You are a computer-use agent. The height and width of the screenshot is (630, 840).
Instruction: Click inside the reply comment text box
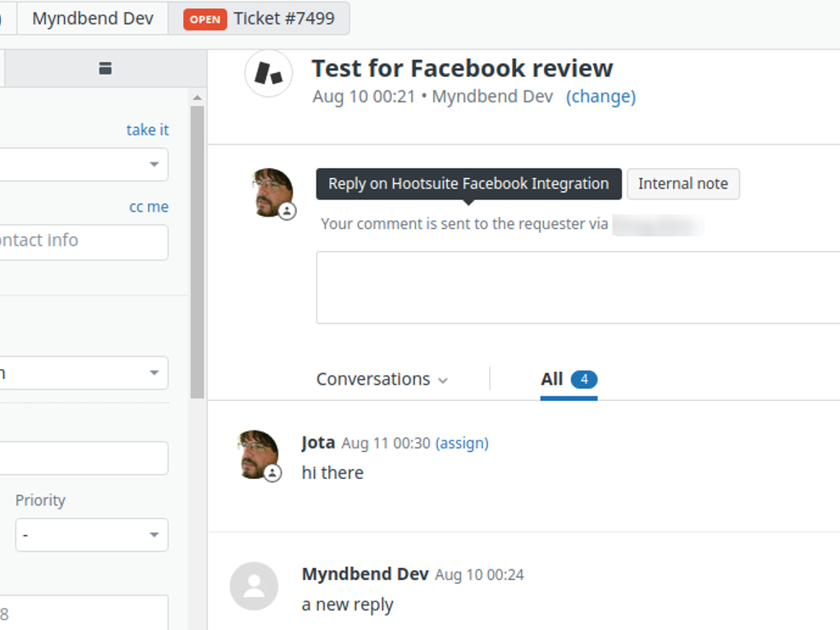pos(574,287)
